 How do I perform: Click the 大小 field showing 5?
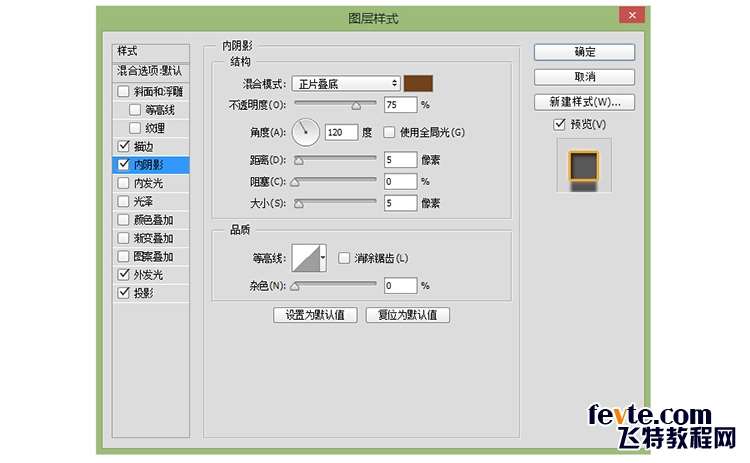click(400, 203)
